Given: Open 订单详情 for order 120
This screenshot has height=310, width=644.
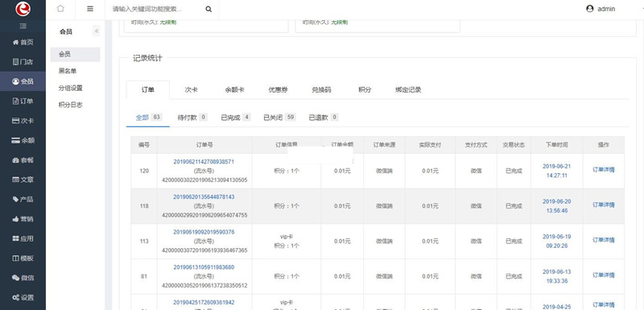Looking at the screenshot, I should point(603,170).
